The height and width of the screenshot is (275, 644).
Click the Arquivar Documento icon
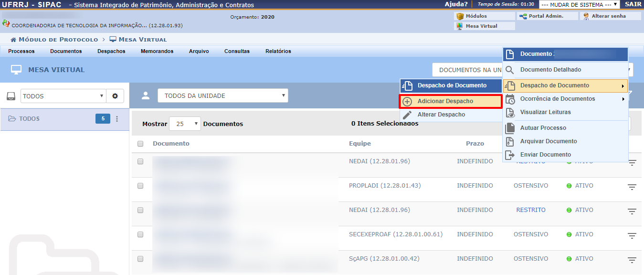(510, 141)
